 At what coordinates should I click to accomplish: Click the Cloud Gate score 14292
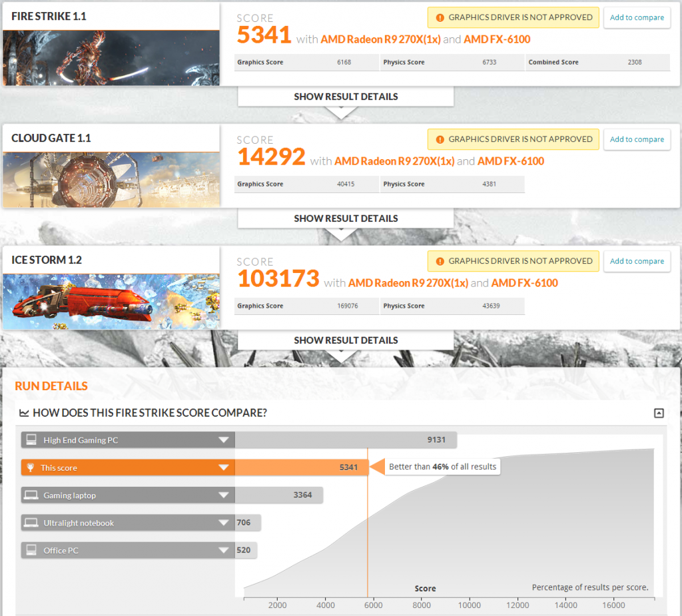(271, 156)
